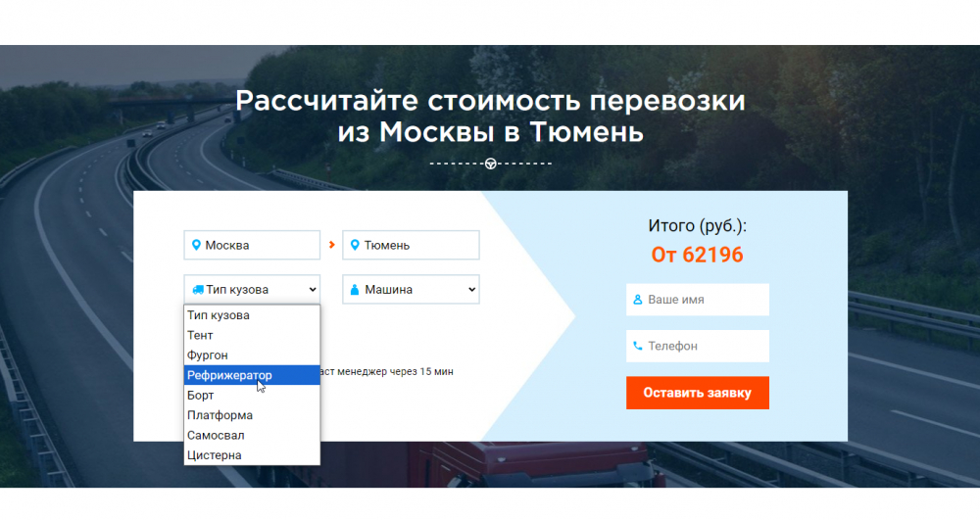Select Рефрижератор in the body type list
980x520 pixels.
click(252, 375)
